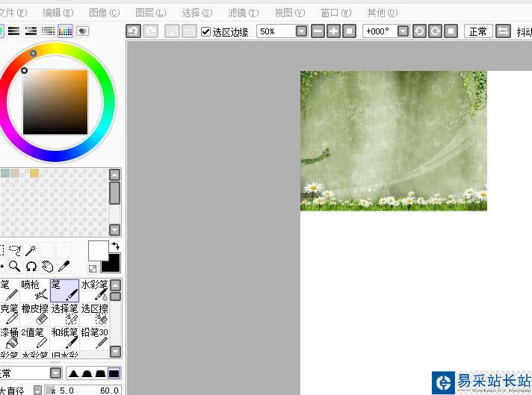The height and width of the screenshot is (395, 532).
Task: Open the 视图(V) menu
Action: point(290,13)
